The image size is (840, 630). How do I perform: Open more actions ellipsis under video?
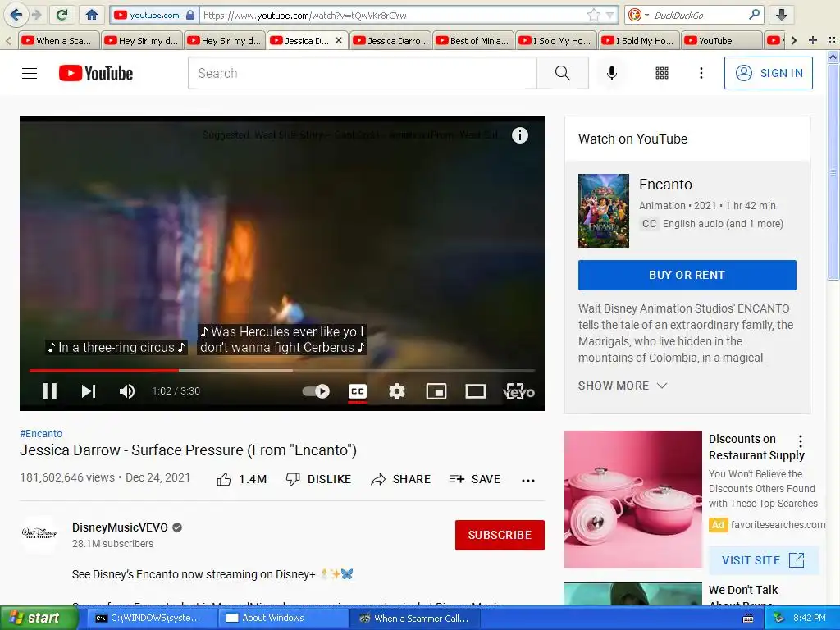[x=528, y=480]
